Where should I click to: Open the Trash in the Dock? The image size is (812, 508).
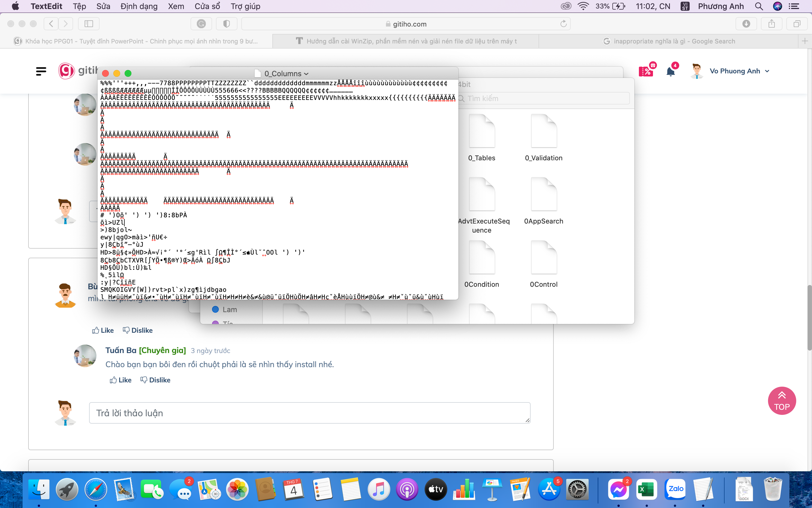pyautogui.click(x=773, y=489)
